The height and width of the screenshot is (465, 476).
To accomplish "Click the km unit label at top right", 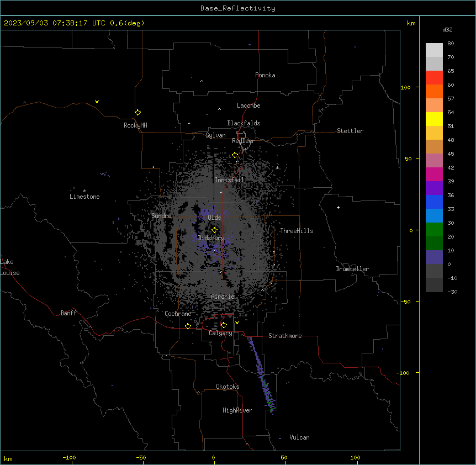I will 411,23.
